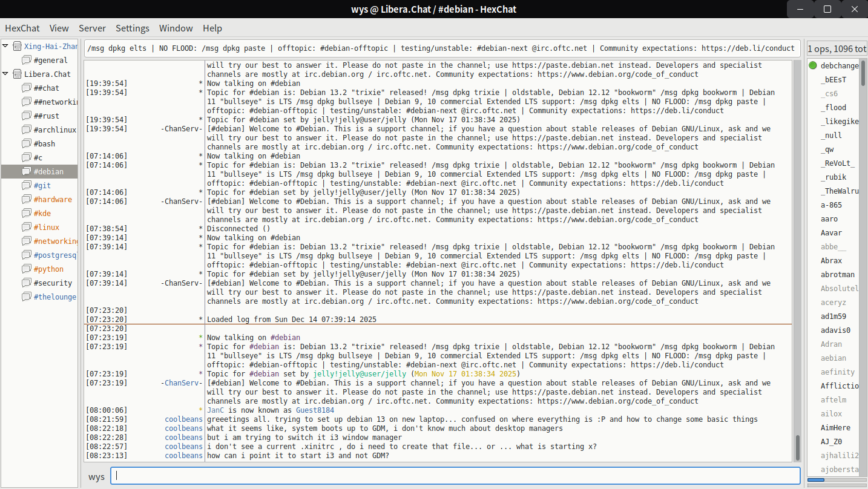This screenshot has height=489, width=868.
Task: Select user Aavar in the user list
Action: (831, 232)
